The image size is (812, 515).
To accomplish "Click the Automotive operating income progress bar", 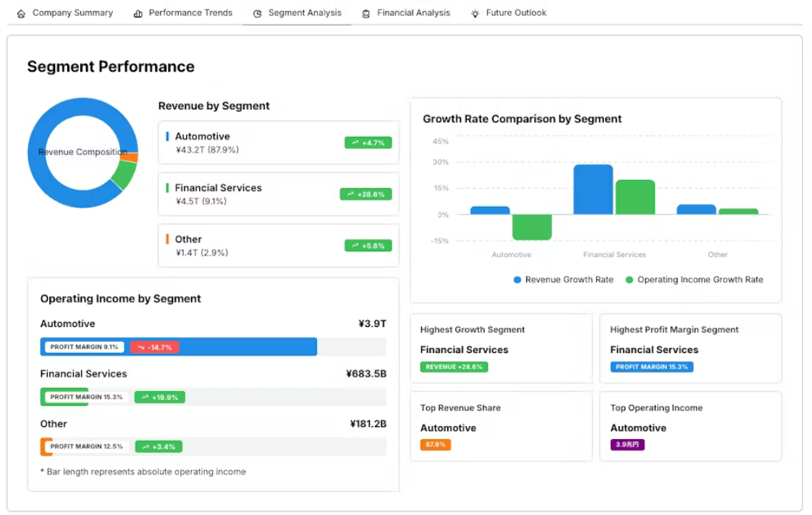I will (x=213, y=346).
